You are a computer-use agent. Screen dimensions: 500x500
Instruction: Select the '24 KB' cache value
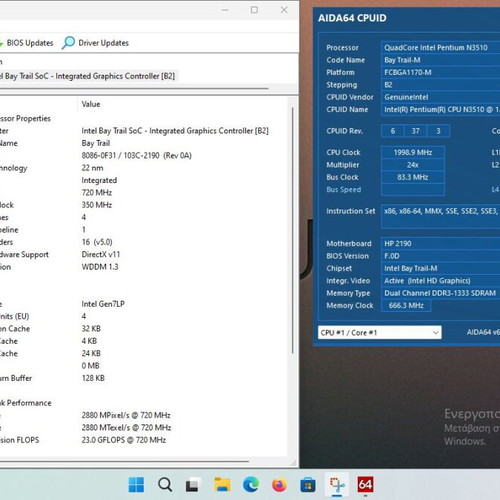(91, 353)
